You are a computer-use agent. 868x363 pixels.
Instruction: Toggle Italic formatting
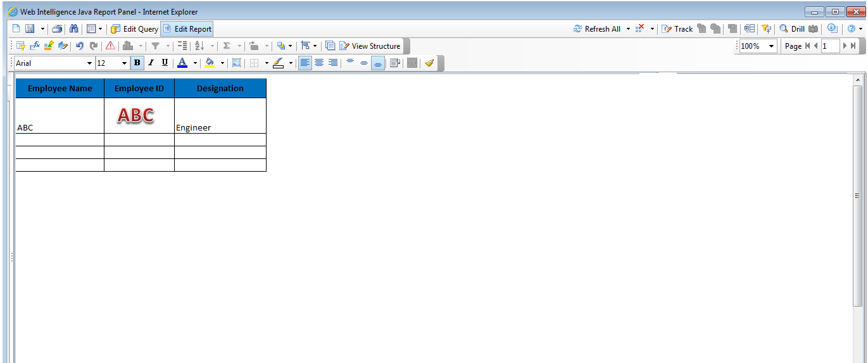pos(151,63)
